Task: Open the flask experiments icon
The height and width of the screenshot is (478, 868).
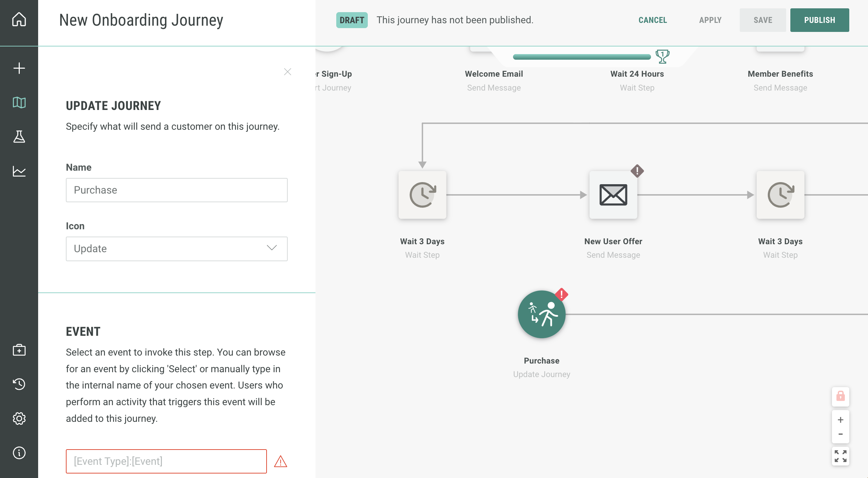Action: click(19, 137)
